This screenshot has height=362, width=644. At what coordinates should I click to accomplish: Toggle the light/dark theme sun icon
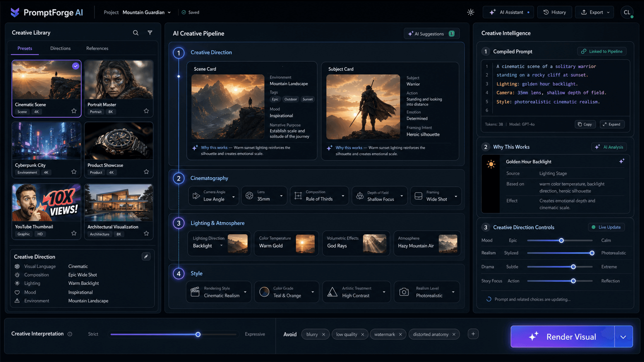point(470,12)
